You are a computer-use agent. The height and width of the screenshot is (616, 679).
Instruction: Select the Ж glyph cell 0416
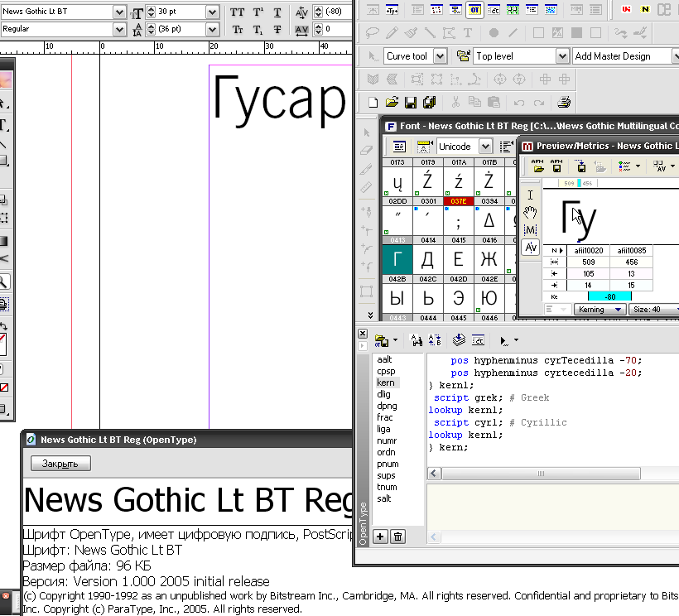[x=489, y=260]
